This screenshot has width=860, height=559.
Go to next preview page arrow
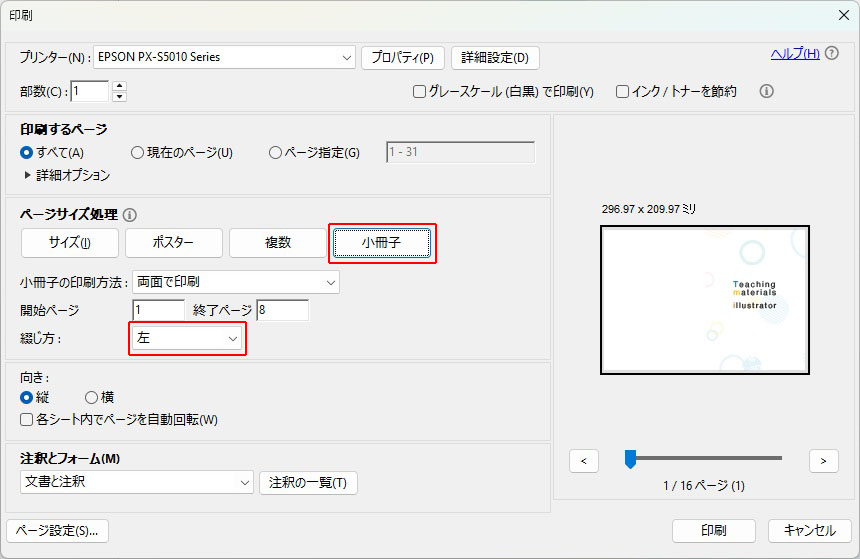tap(824, 461)
